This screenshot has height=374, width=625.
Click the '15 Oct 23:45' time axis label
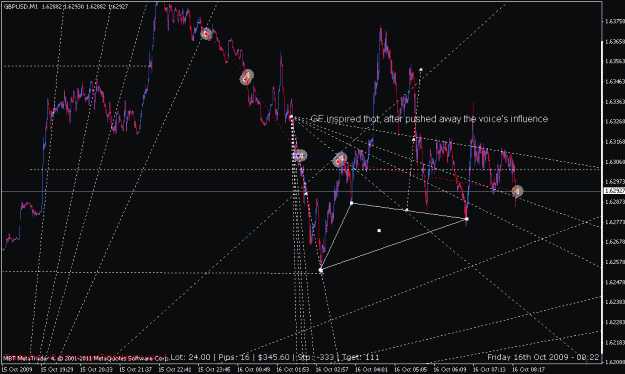214,370
